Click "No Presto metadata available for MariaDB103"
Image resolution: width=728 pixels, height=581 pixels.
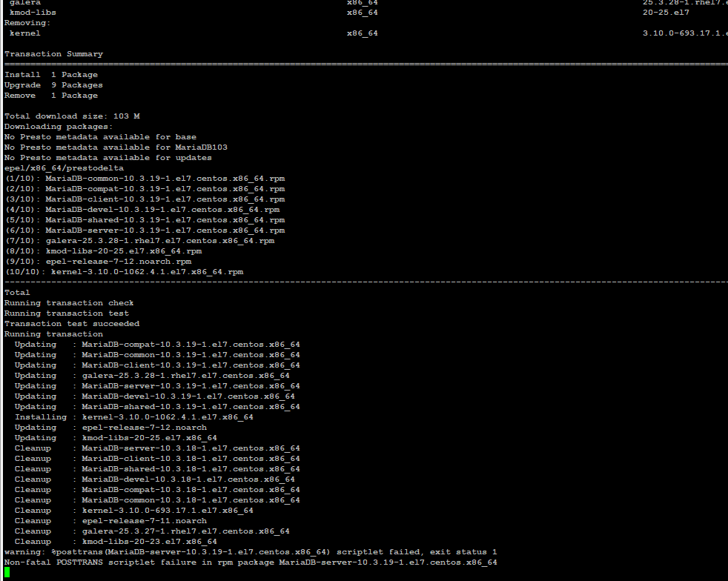pos(116,147)
